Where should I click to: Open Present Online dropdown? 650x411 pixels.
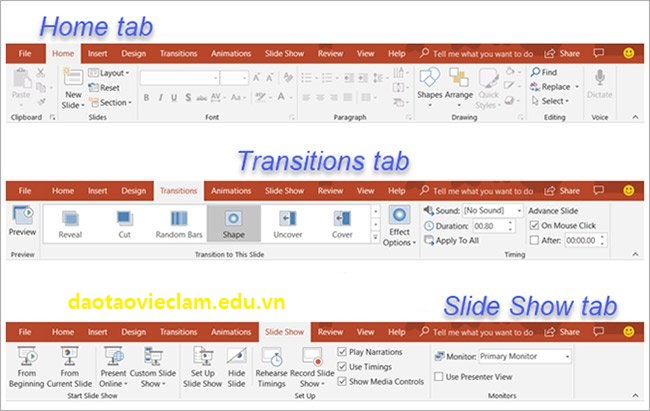click(114, 367)
